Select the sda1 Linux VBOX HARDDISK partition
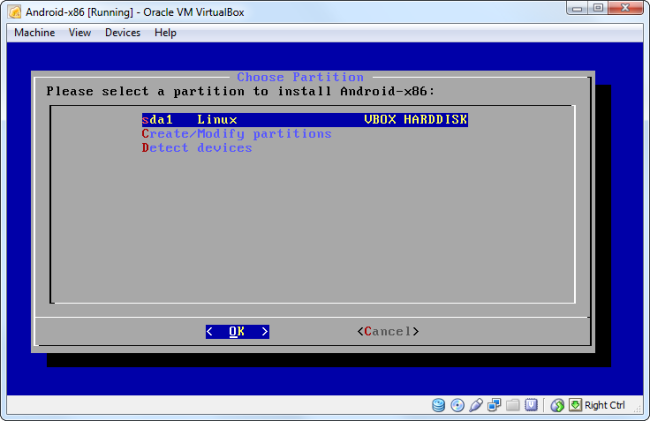This screenshot has height=421, width=650. coord(305,120)
